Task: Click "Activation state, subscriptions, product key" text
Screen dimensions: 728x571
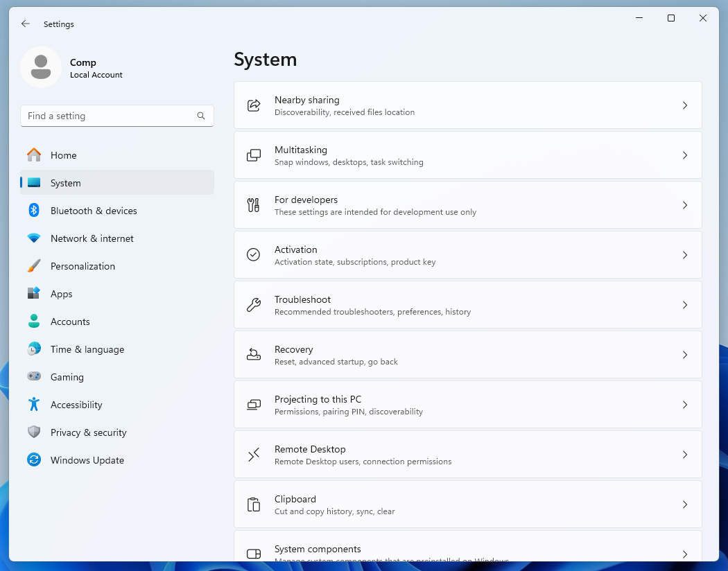Action: click(x=355, y=262)
